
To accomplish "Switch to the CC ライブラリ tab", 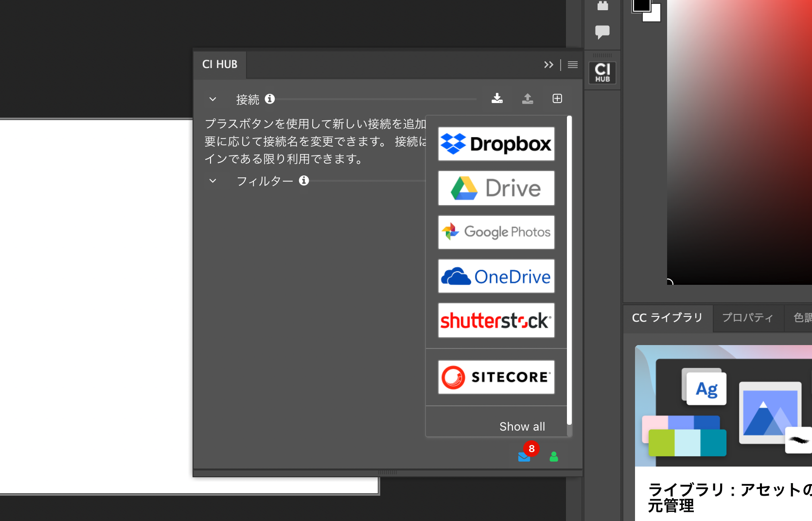I will [x=667, y=318].
